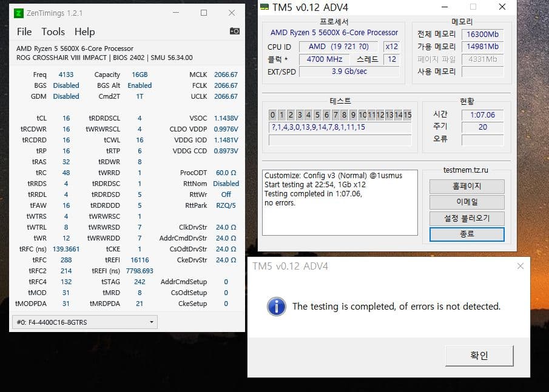Open the File menu in ZenTimings
This screenshot has width=549, height=392.
tap(24, 32)
